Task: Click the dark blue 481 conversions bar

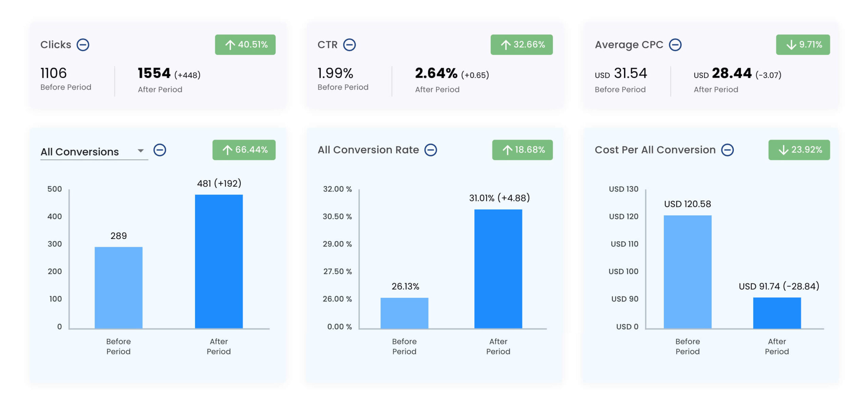Action: click(x=219, y=261)
